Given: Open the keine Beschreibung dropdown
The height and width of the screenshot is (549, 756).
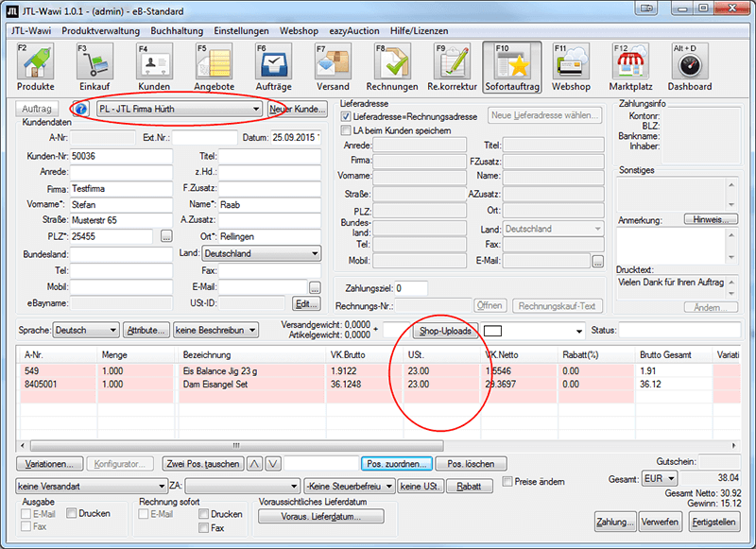Looking at the screenshot, I should [x=216, y=330].
